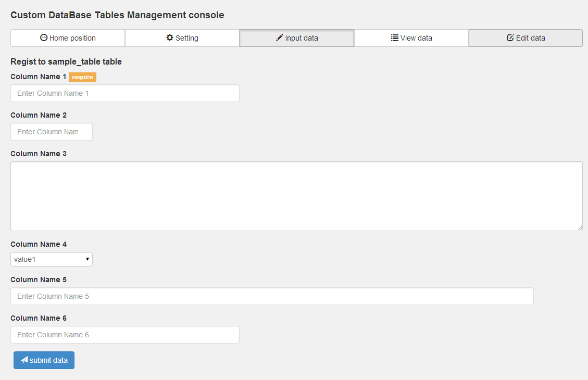This screenshot has height=380, width=588.
Task: Click the paper plane icon on submit button
Action: tap(24, 360)
